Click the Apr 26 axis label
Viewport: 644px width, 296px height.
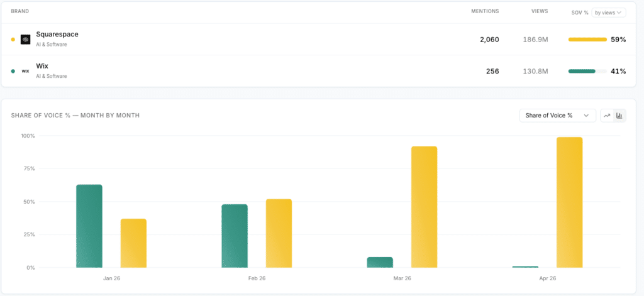(x=548, y=278)
